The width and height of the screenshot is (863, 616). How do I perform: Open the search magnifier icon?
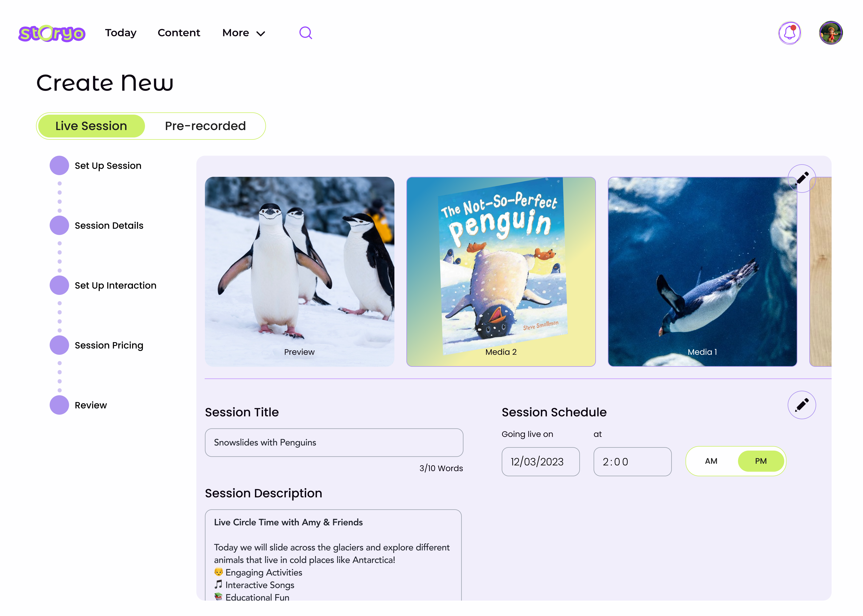(306, 33)
